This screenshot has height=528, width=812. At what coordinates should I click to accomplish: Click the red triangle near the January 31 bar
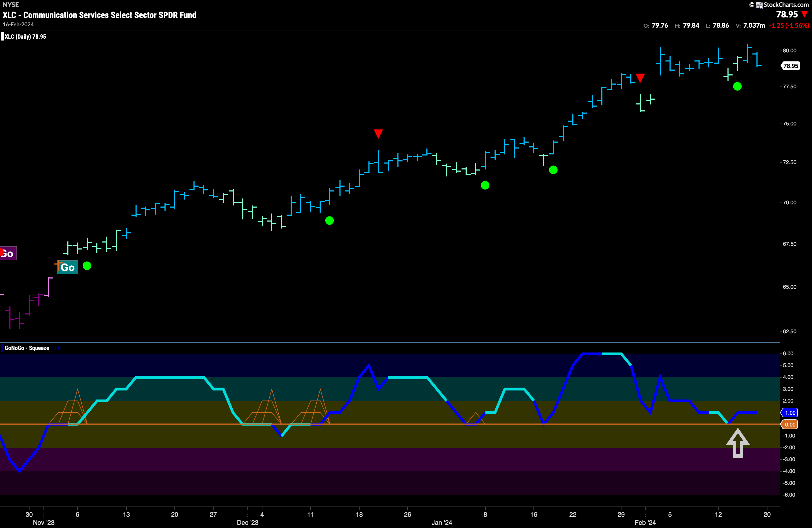[x=640, y=78]
